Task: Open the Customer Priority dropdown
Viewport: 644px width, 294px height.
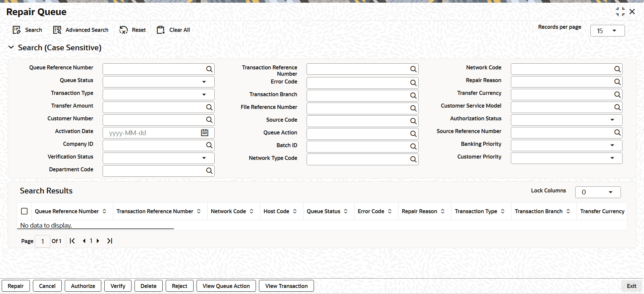Action: (x=567, y=158)
